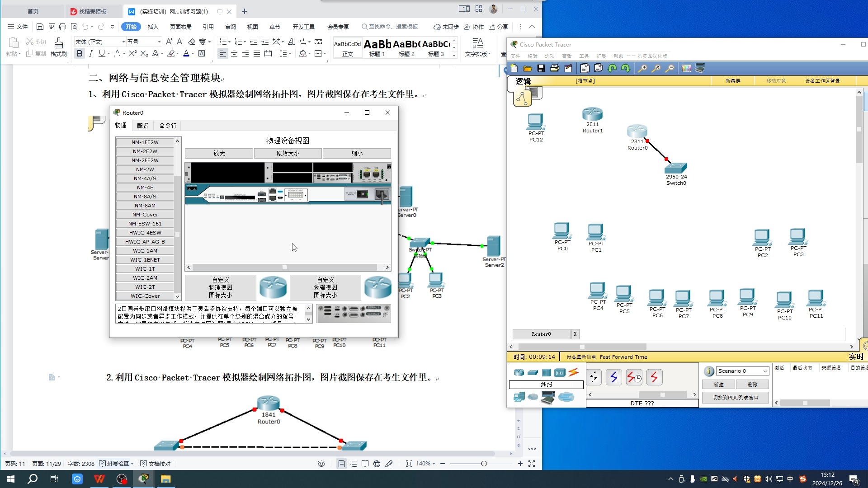Open the font name dropdown (宋体)
Viewport: 868px width, 488px height.
pyautogui.click(x=123, y=42)
